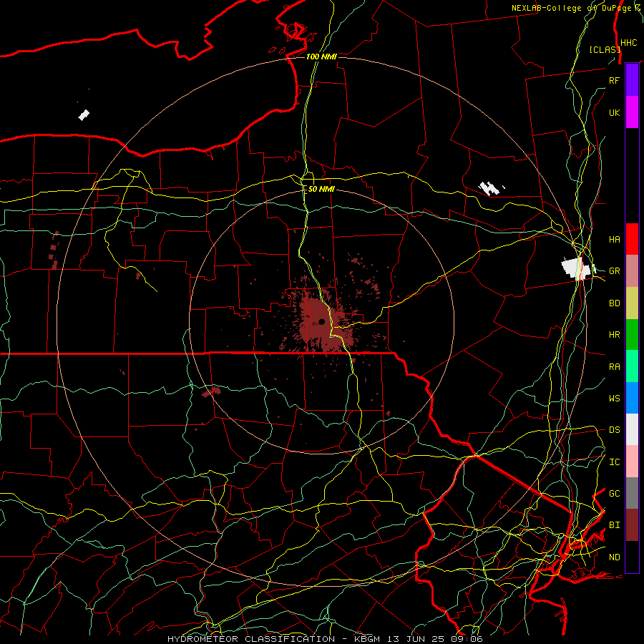
Task: Click the magenta UK legend color swatch
Action: 632,112
